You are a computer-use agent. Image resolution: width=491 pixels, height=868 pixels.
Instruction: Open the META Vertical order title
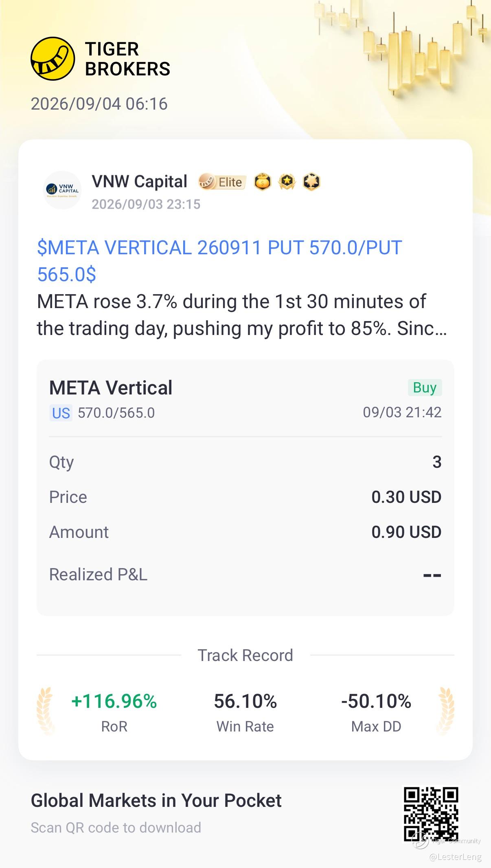pos(111,388)
